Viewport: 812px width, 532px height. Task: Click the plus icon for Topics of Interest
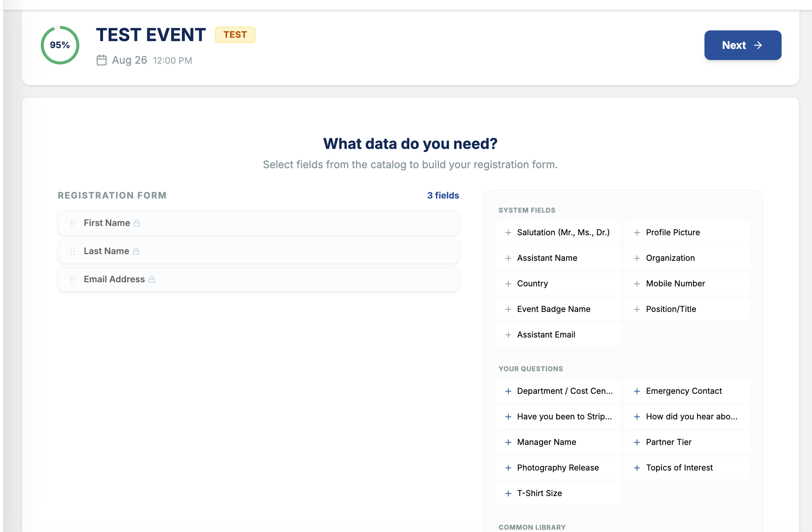point(637,468)
